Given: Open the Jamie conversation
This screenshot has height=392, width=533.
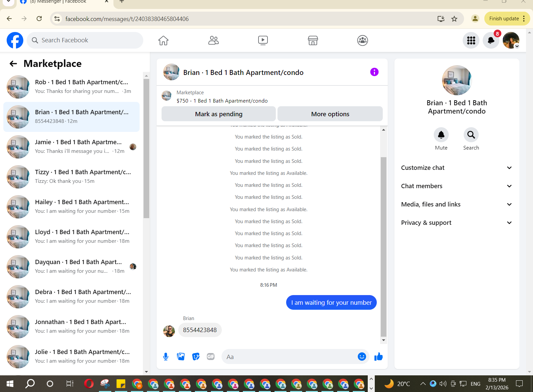Looking at the screenshot, I should (x=71, y=147).
